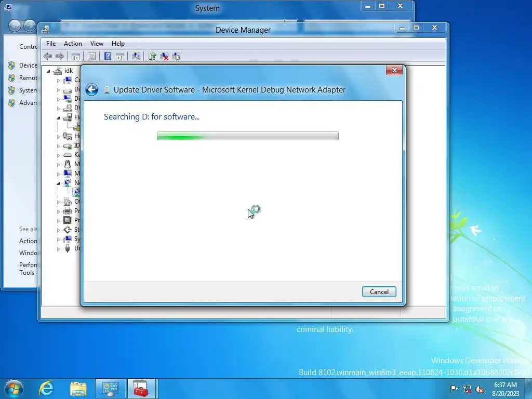Open the Start menu orb
Screen dimensions: 532x399
point(14,389)
